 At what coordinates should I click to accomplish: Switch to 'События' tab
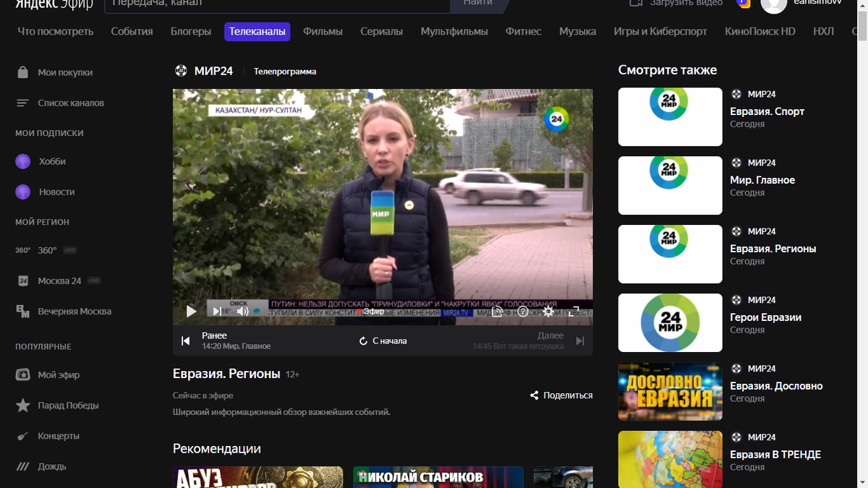tap(132, 31)
